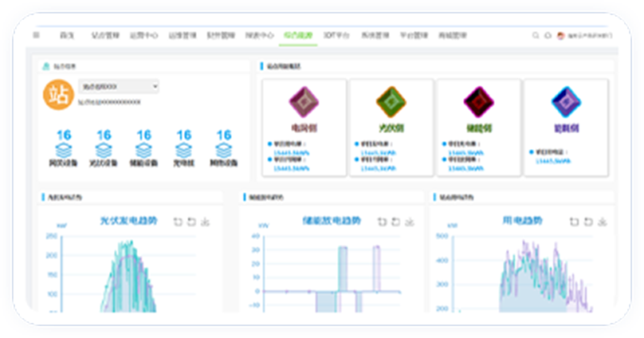Click the 充电桩 device count label

[183, 163]
